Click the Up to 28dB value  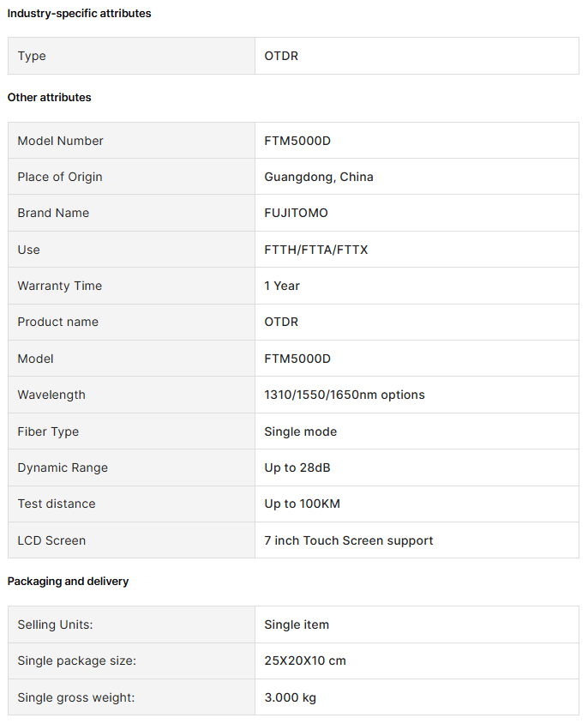(297, 468)
